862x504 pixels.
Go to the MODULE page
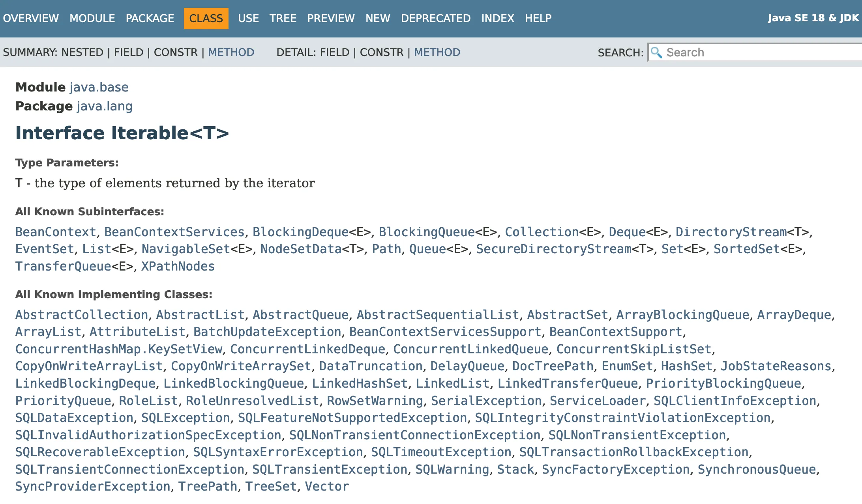(92, 18)
